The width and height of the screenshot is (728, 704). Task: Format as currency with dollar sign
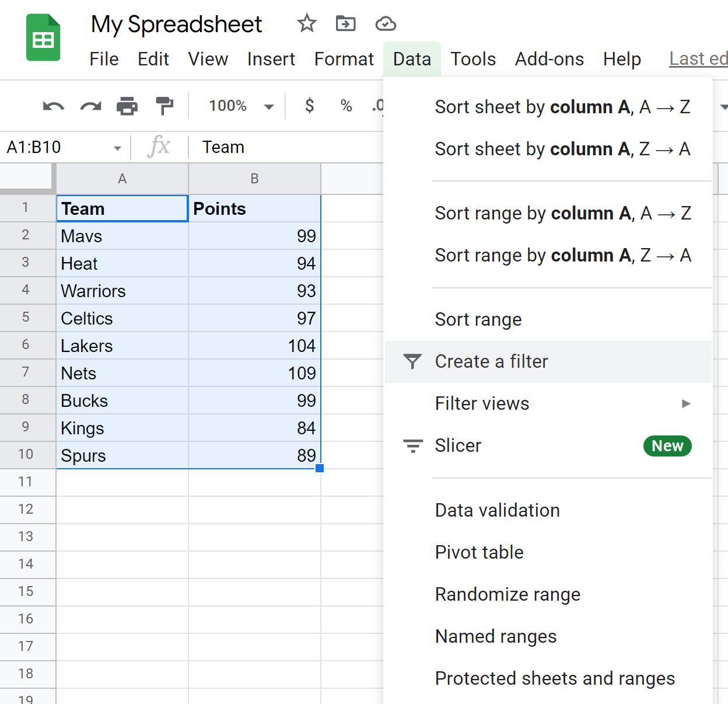pyautogui.click(x=310, y=106)
